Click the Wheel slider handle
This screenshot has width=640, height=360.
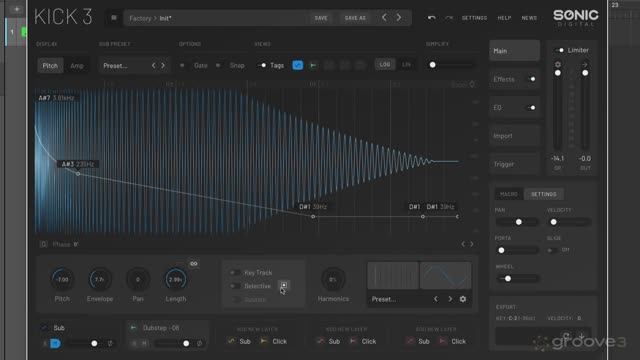pyautogui.click(x=508, y=279)
